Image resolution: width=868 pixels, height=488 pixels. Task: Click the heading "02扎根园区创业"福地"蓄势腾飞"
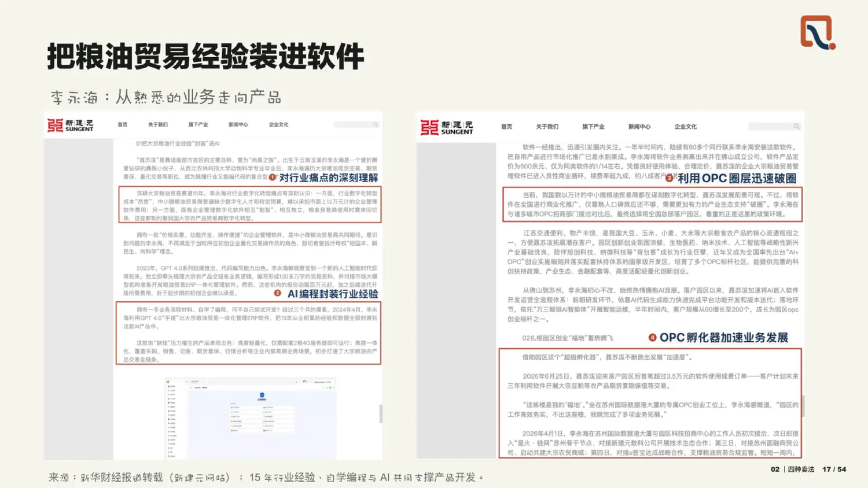(x=567, y=338)
